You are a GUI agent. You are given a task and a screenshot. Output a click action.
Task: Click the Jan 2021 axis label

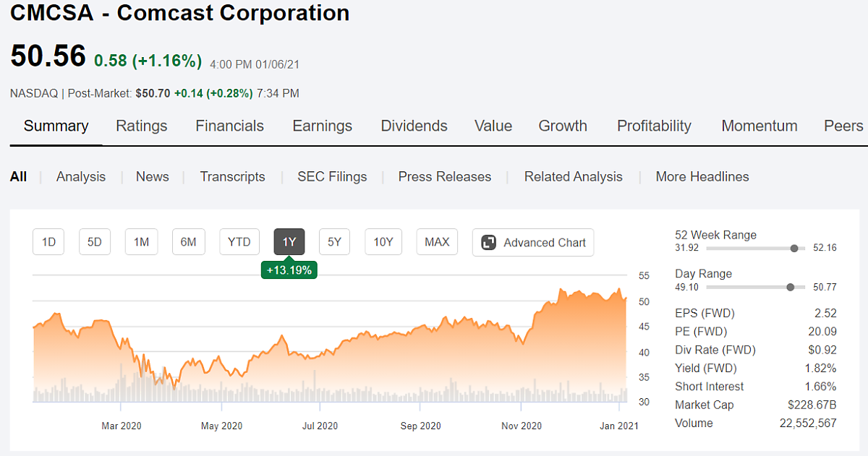coord(619,426)
